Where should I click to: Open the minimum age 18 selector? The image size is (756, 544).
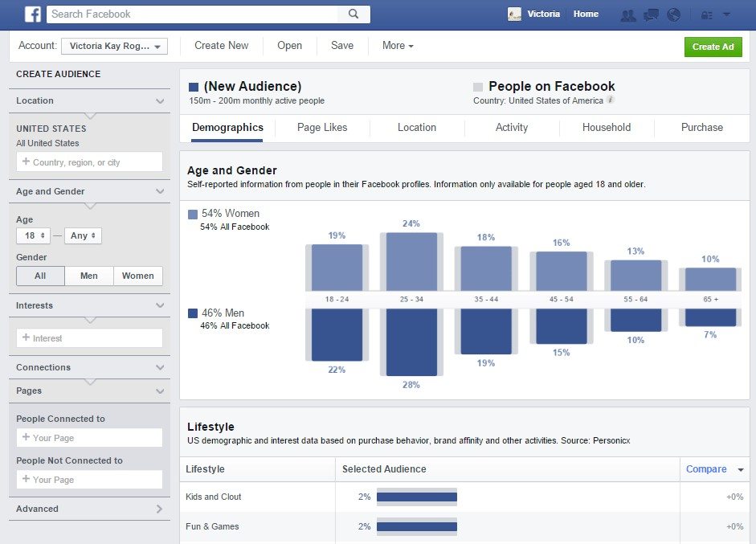coord(33,235)
